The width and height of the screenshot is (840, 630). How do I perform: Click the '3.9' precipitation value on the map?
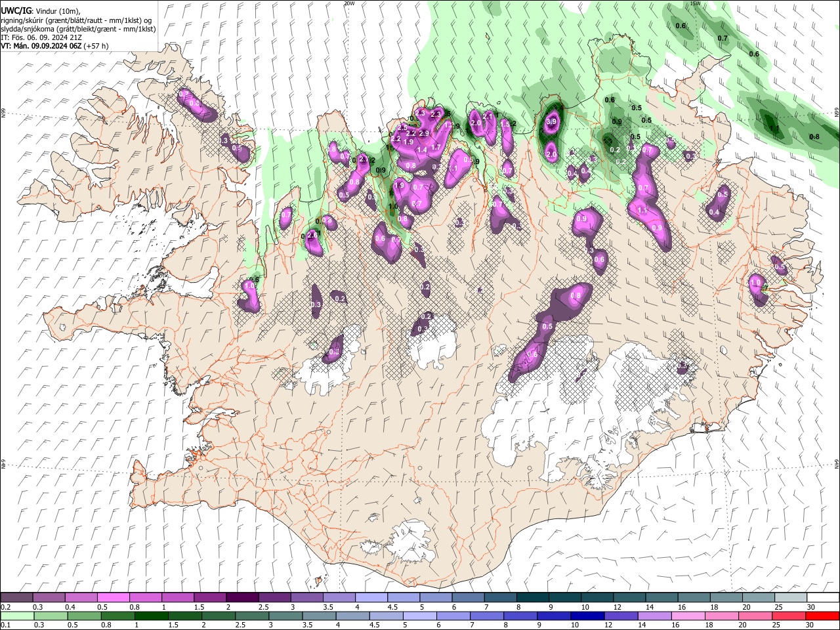[551, 121]
